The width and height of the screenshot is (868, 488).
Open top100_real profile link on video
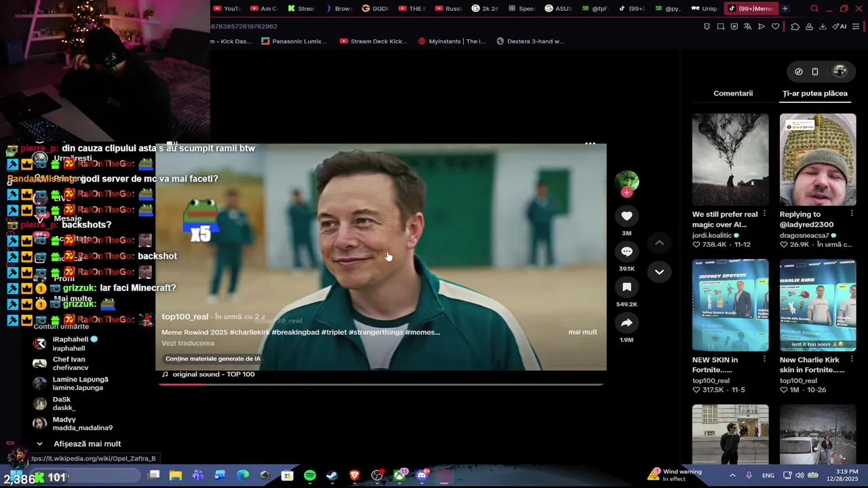coord(185,317)
